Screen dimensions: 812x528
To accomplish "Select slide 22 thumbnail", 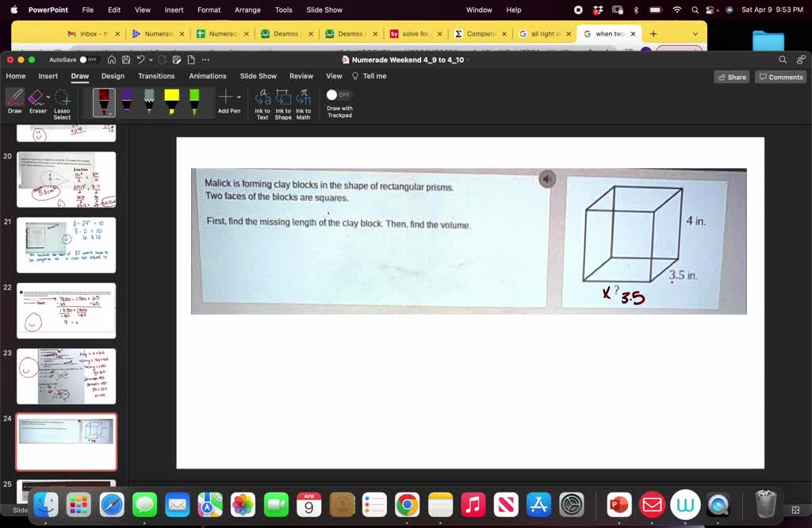I will [x=67, y=309].
